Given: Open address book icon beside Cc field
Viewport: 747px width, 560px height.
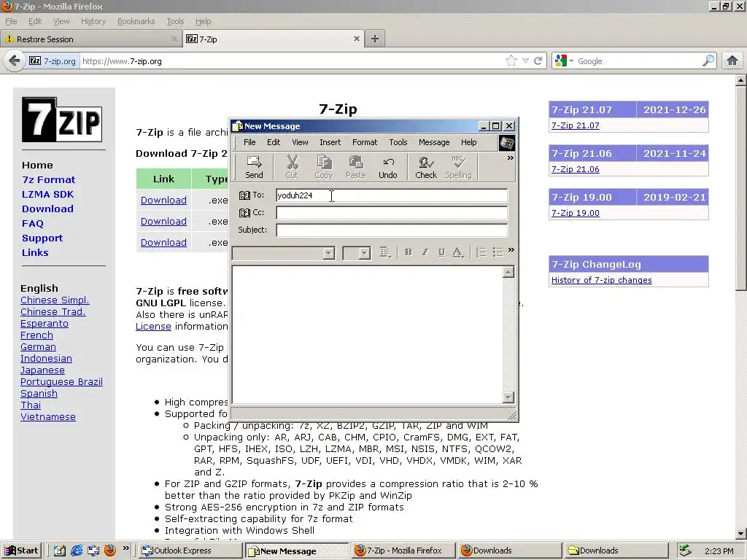Looking at the screenshot, I should click(244, 212).
